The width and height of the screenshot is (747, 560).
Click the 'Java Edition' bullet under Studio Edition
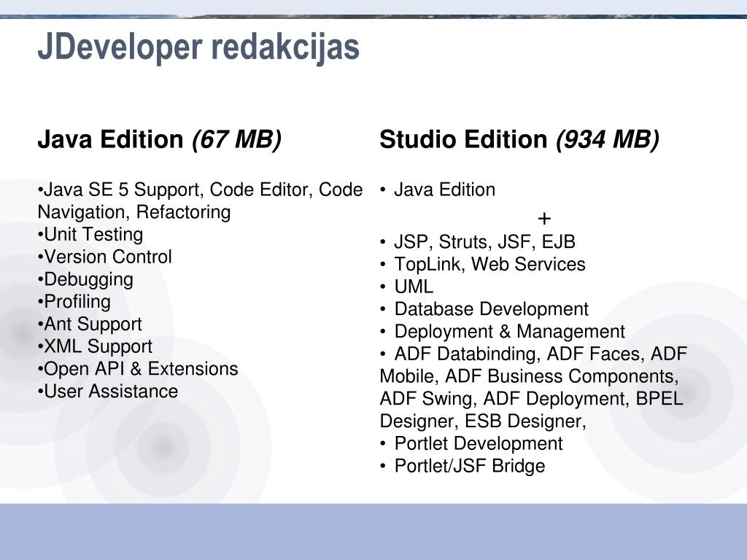point(438,190)
